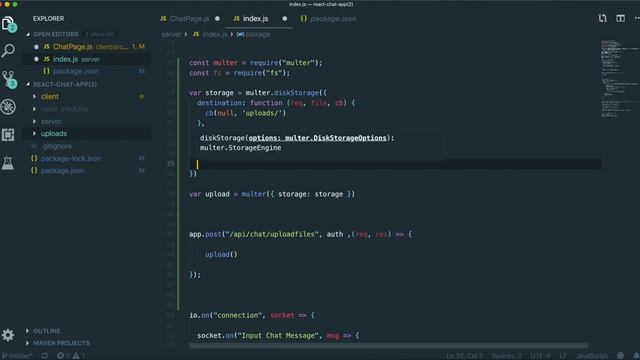Click the JavaScript language mode status
Image resolution: width=640 pixels, height=360 pixels.
click(591, 356)
